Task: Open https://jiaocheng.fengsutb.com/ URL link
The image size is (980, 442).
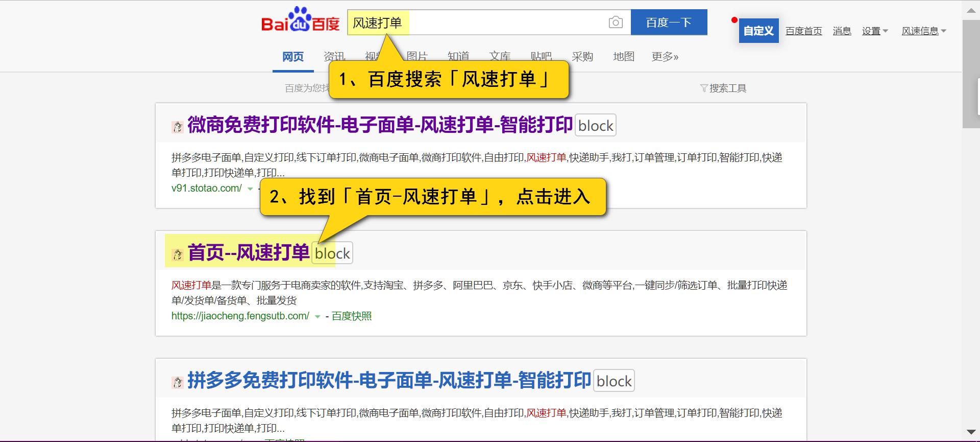Action: click(x=240, y=316)
